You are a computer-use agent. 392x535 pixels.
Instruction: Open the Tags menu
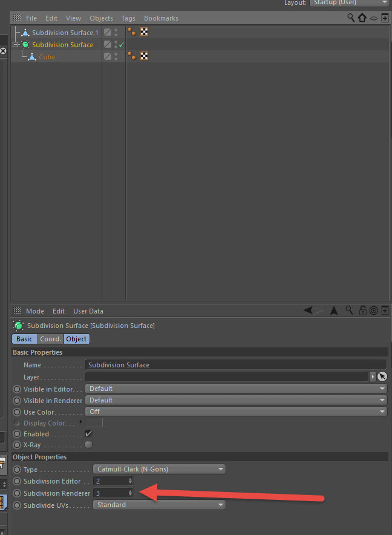coord(128,18)
